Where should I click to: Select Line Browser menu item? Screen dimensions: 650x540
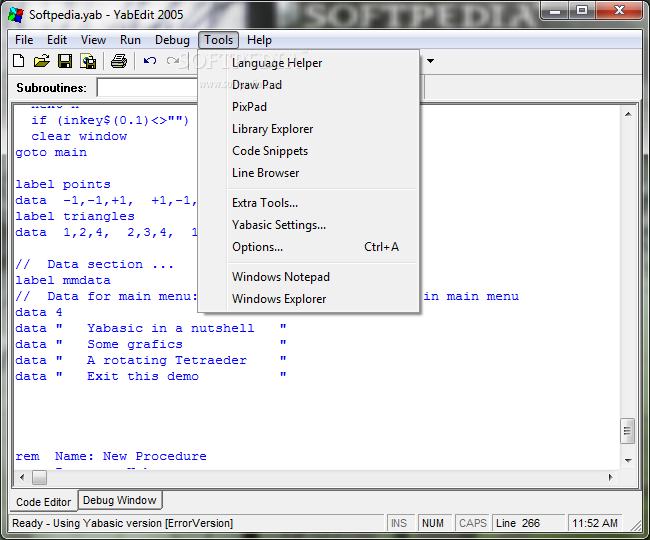309,173
